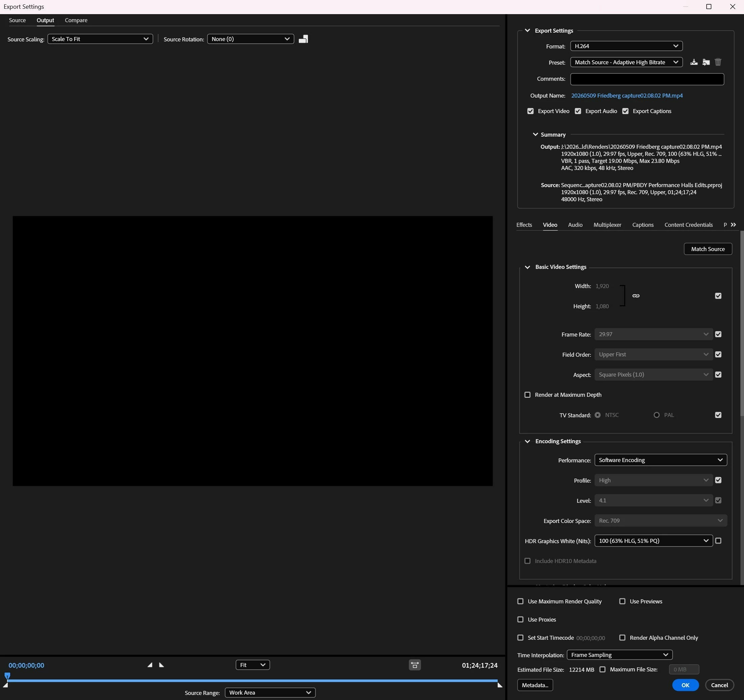Screen dimensions: 744x700
Task: Toggle HDR Graphics White match checkbox
Action: point(718,540)
